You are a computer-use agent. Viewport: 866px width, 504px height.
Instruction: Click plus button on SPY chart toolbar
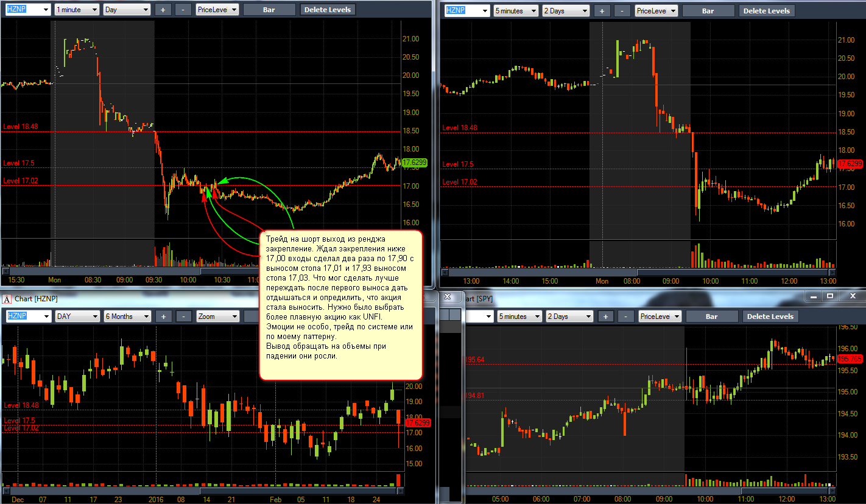[605, 317]
